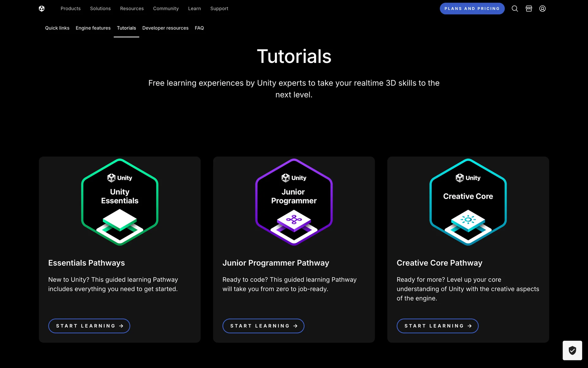Viewport: 588px width, 368px height.
Task: Click the privacy shield checkmark badge
Action: (572, 350)
